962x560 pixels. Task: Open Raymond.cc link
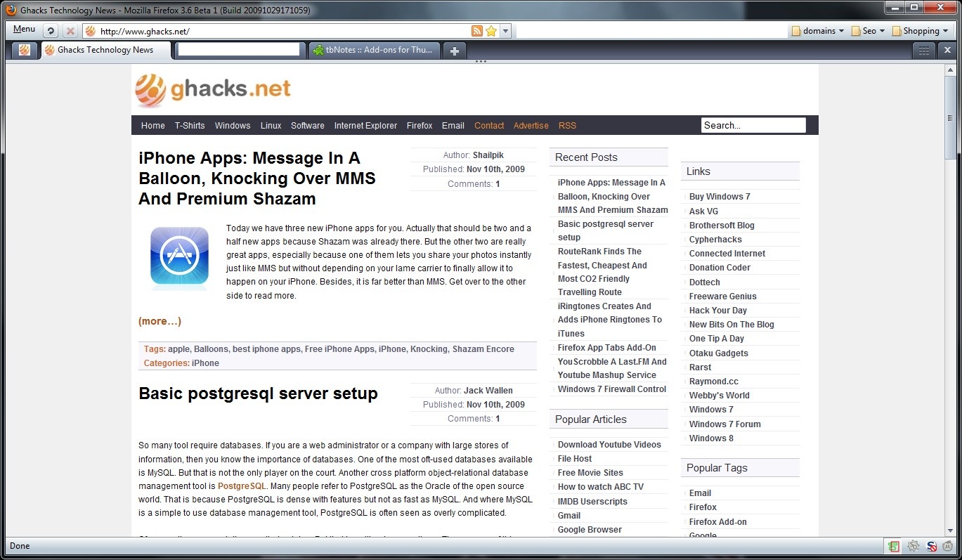(x=714, y=382)
